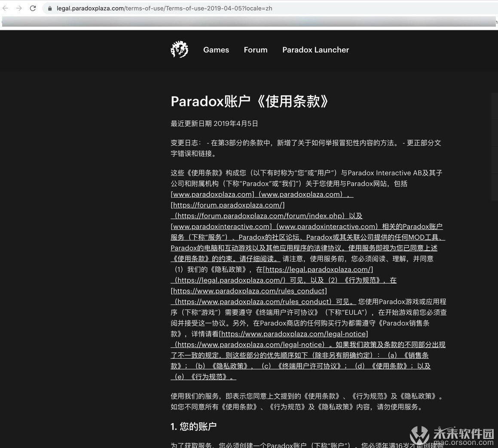This screenshot has width=498, height=448.
Task: Open the Paradox Launcher menu item
Action: pos(316,50)
